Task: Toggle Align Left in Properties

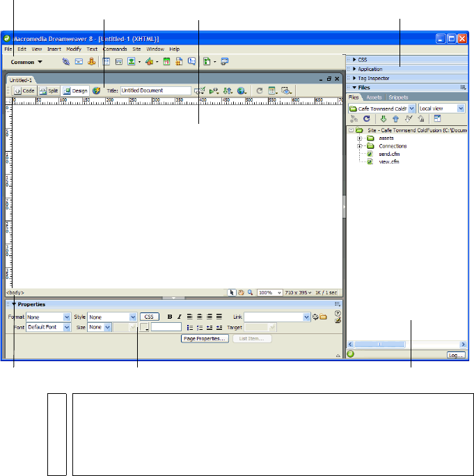Action: [190, 317]
